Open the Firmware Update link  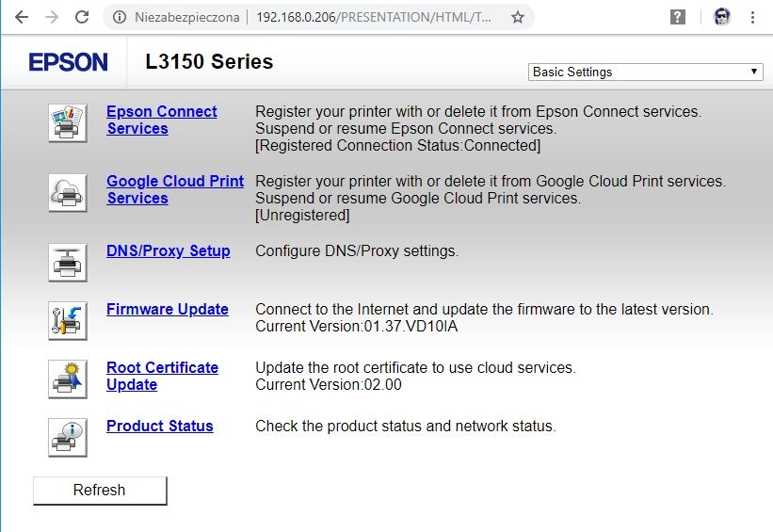tap(167, 309)
